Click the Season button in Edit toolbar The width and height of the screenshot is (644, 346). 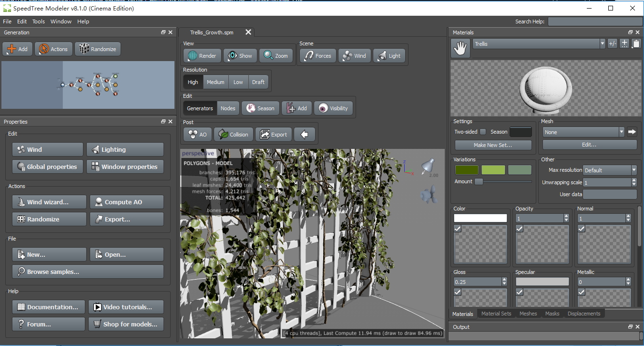260,108
